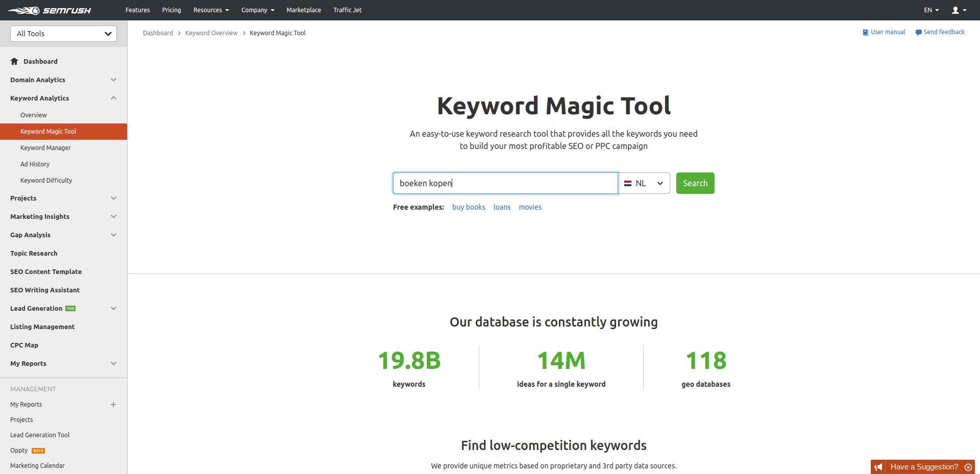980x474 pixels.
Task: Open Topic Research tool
Action: click(34, 254)
